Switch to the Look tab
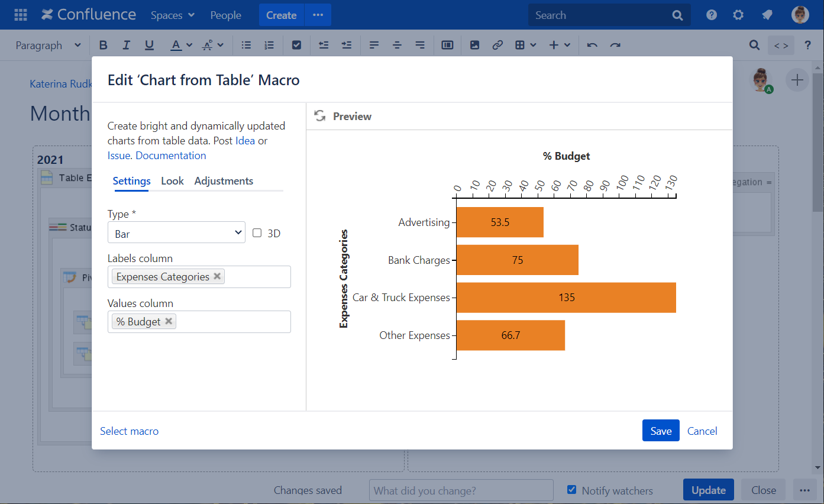The image size is (824, 504). [x=172, y=181]
